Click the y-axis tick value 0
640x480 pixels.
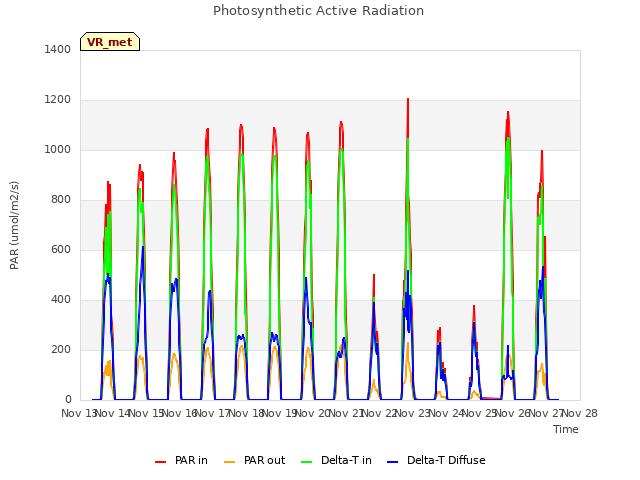coord(68,400)
